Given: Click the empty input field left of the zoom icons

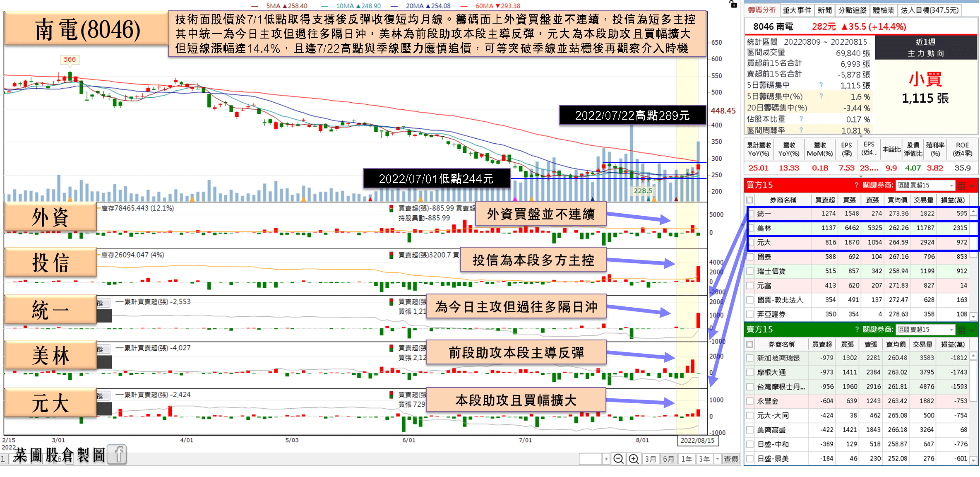Looking at the screenshot, I should coord(590,459).
